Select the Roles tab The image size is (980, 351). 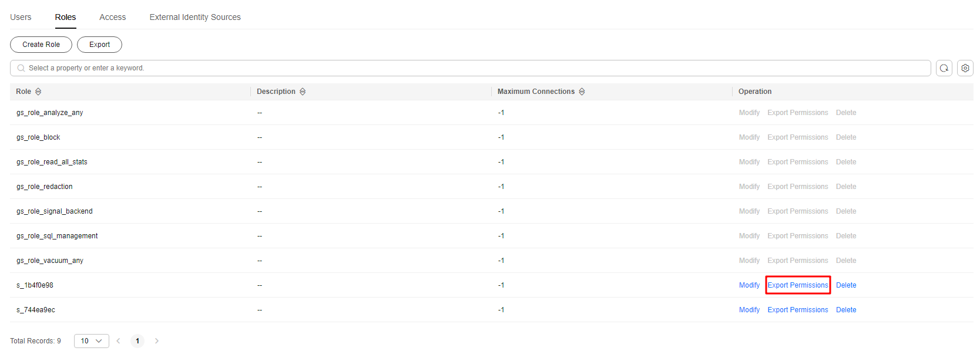click(65, 17)
